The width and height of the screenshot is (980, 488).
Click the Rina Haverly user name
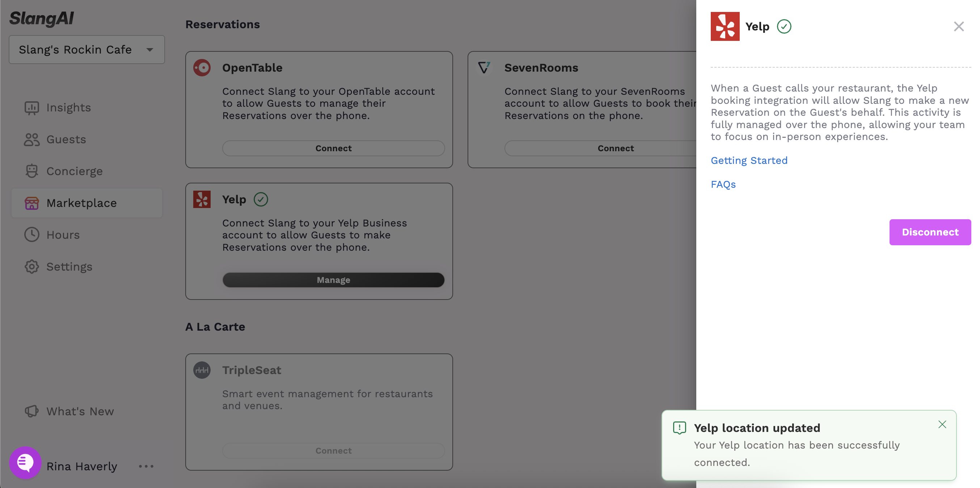coord(82,466)
